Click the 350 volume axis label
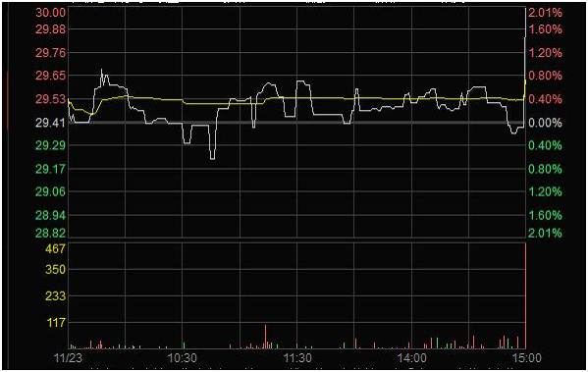The height and width of the screenshot is (372, 588). coord(56,269)
